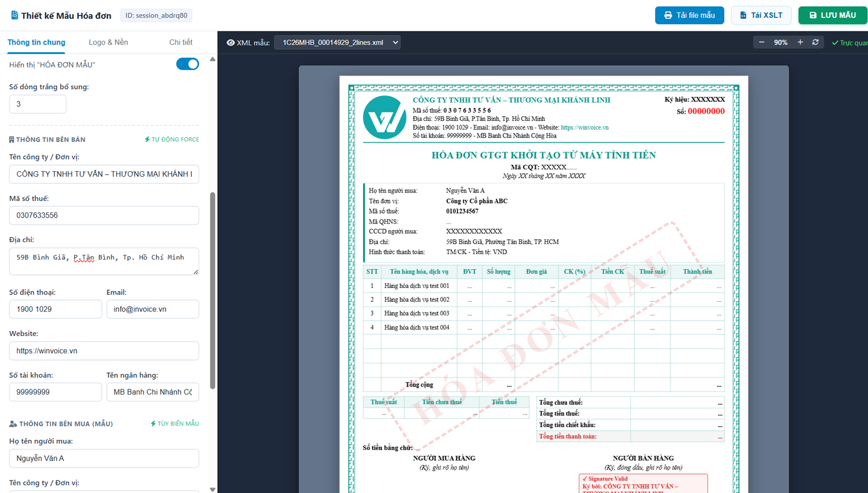Click the Mã số thuế input field
This screenshot has height=493, width=868.
tap(104, 215)
